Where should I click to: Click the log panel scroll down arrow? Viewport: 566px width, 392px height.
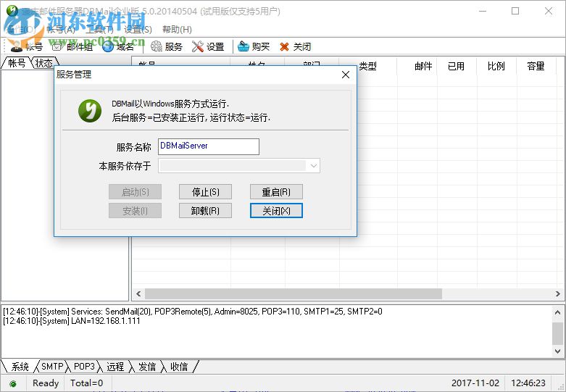(x=558, y=351)
